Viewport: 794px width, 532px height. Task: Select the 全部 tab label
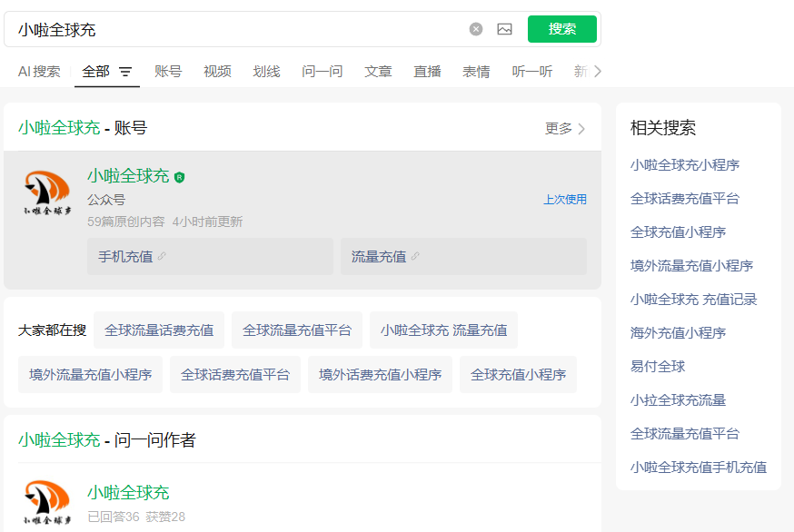95,72
